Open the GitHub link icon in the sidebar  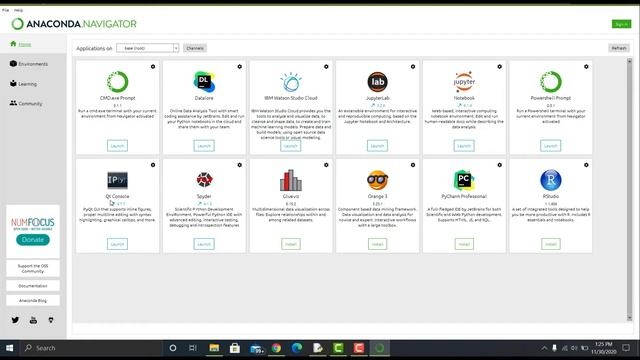point(51,320)
